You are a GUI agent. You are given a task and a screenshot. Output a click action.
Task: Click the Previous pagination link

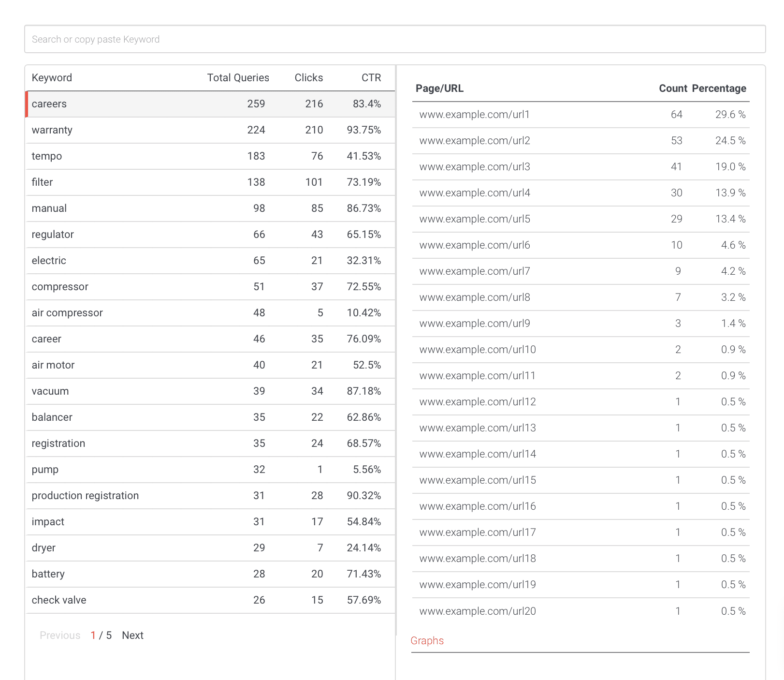(x=60, y=636)
